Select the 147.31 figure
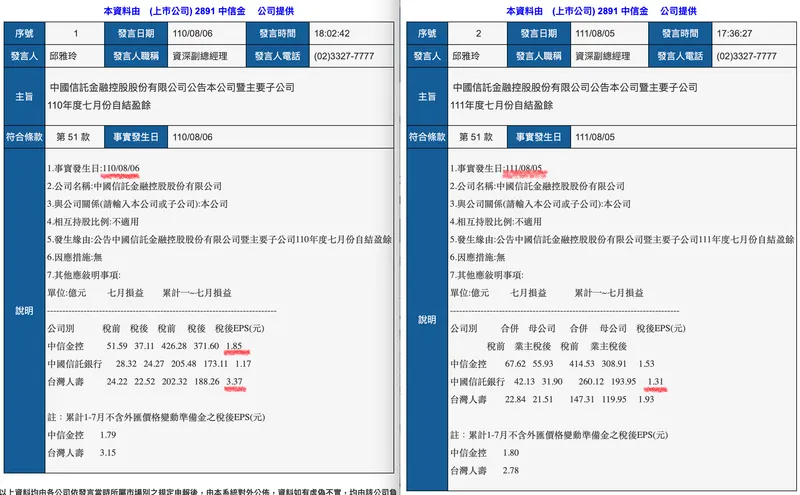This screenshot has width=800, height=495. (x=582, y=400)
